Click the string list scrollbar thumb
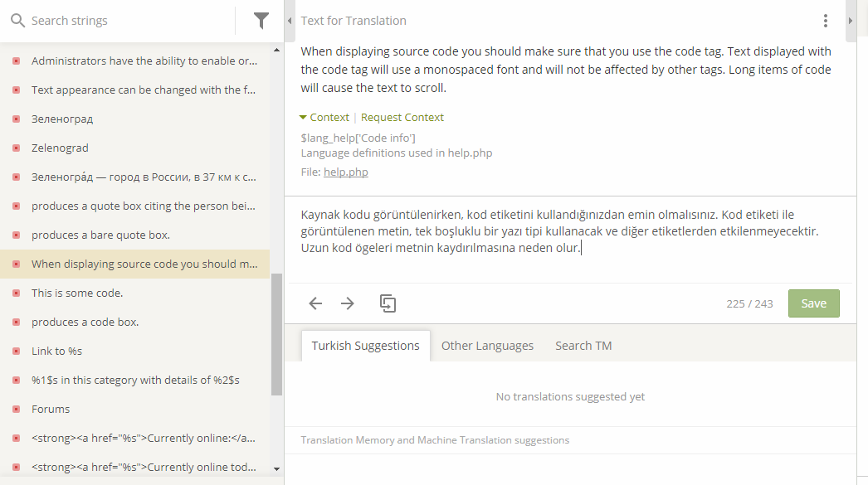868x485 pixels. click(x=277, y=335)
